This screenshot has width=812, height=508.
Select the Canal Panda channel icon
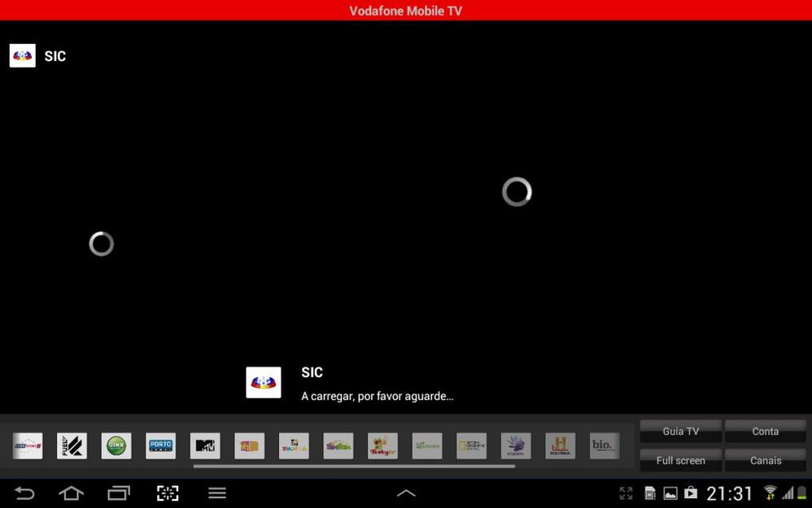pyautogui.click(x=294, y=445)
